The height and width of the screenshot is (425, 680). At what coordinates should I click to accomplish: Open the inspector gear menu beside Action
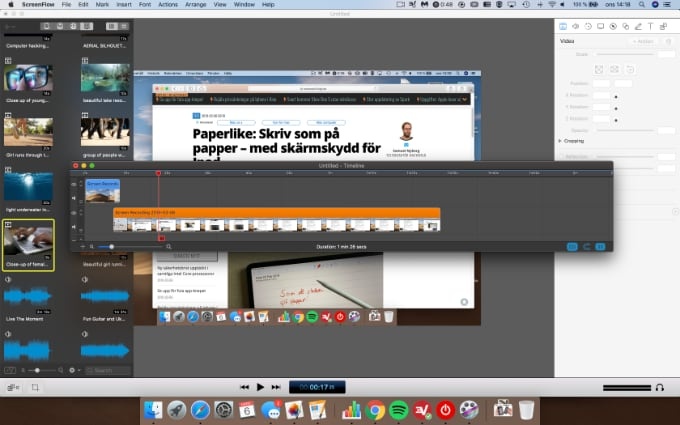668,41
